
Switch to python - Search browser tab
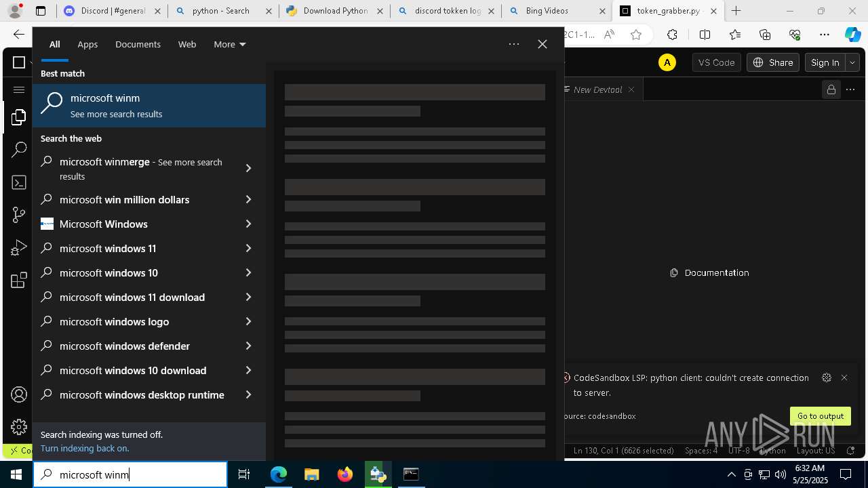click(x=222, y=11)
